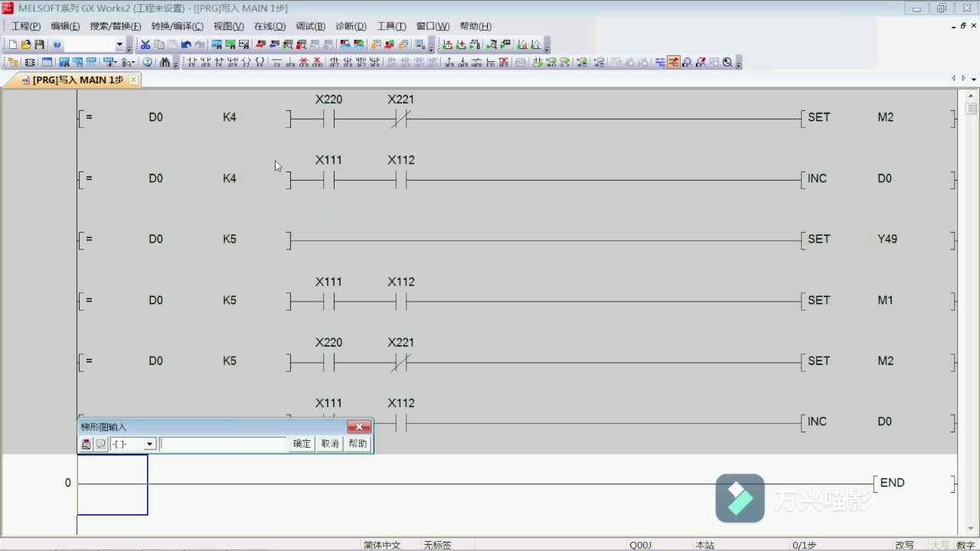Click the binoculars Find icon
Screen dimensions: 980x551
click(x=165, y=62)
